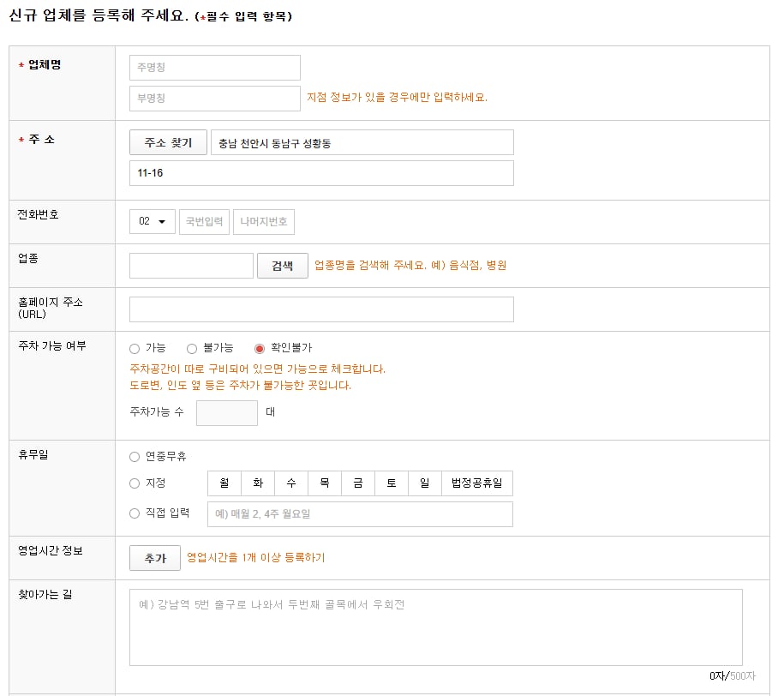This screenshot has width=784, height=696.
Task: Click the 찾아가는 길 row label
Action: 45,594
